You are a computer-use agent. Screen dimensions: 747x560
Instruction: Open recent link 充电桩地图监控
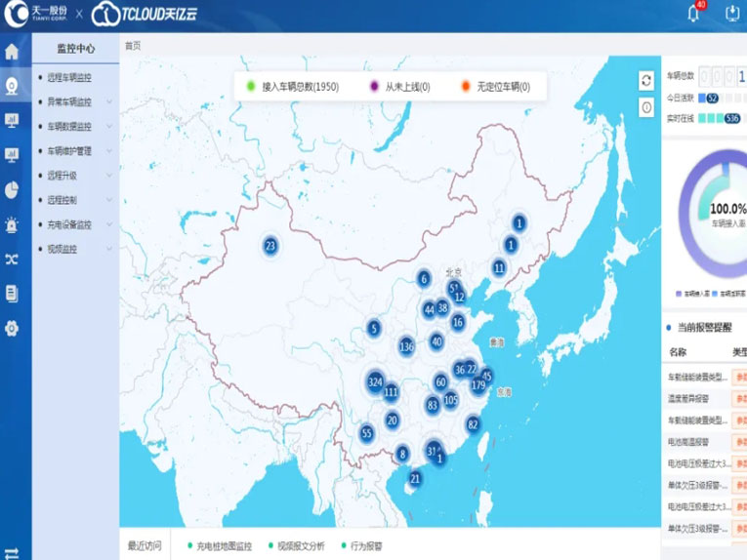(223, 546)
